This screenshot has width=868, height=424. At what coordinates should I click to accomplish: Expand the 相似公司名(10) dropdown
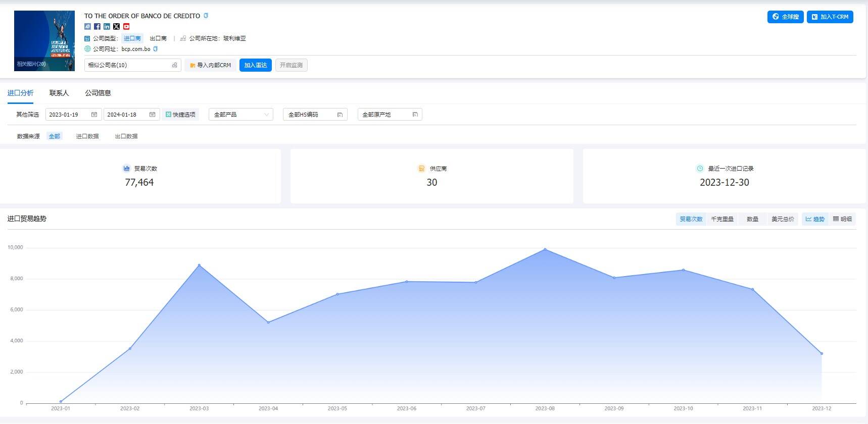coord(132,65)
